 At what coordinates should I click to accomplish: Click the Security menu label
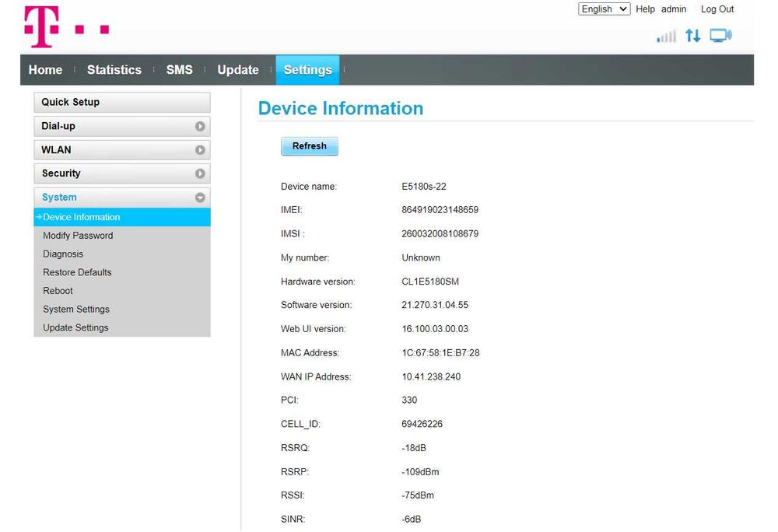[x=61, y=173]
